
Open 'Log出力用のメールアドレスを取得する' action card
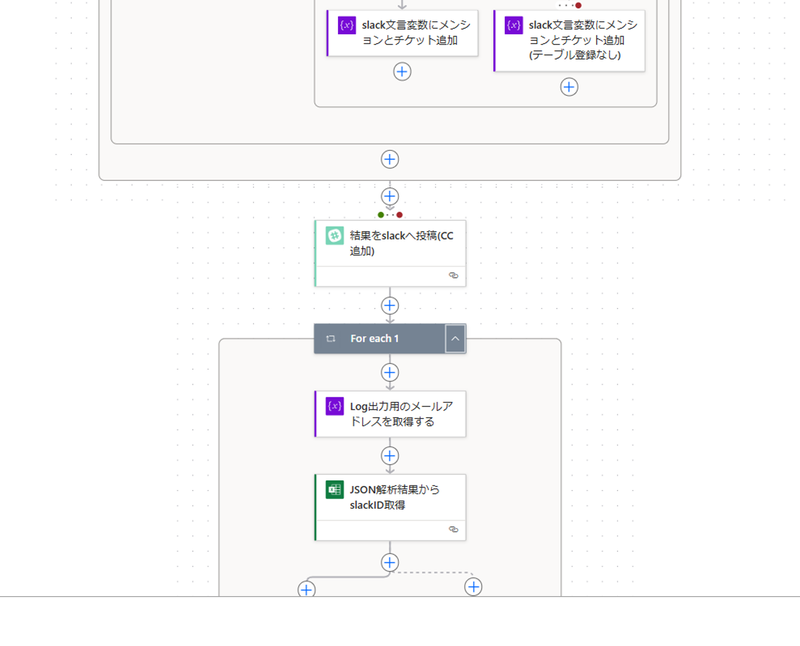pos(390,414)
